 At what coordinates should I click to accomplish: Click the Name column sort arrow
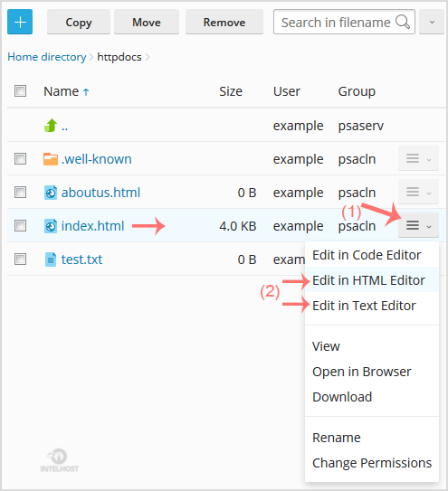[86, 92]
